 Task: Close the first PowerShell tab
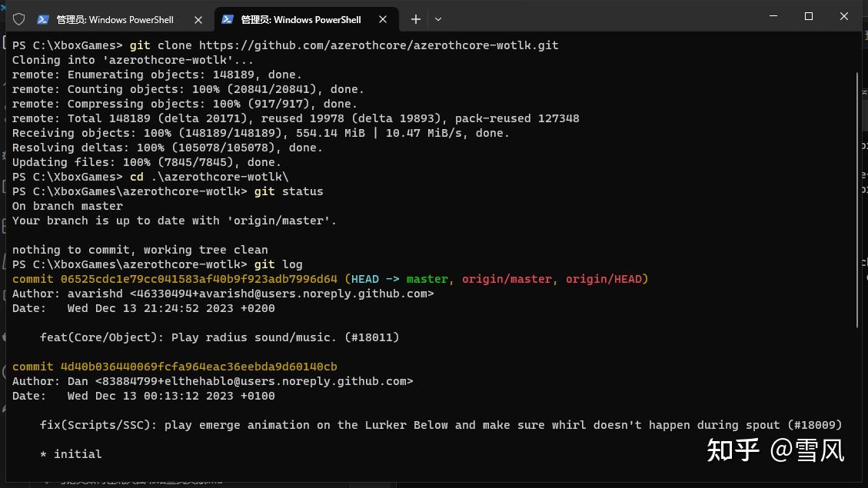tap(198, 19)
